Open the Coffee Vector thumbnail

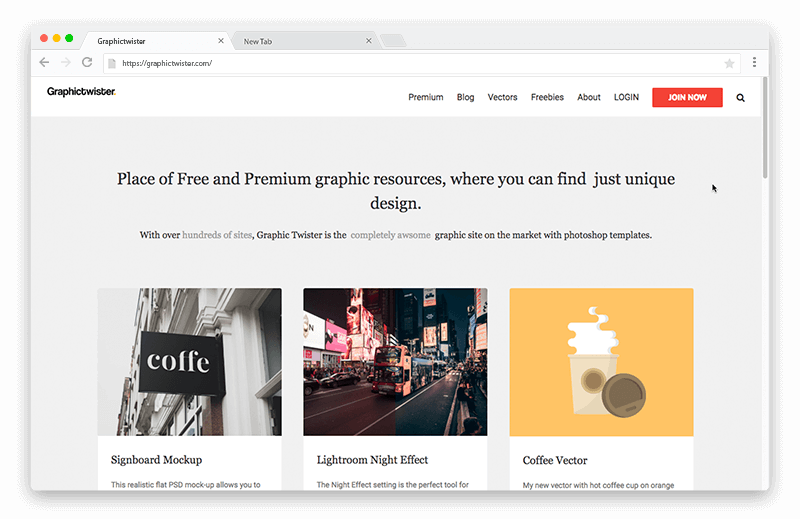click(601, 362)
